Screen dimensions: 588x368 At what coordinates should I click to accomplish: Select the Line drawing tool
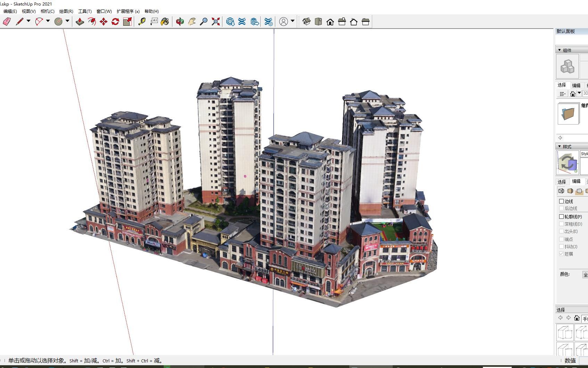pos(19,21)
